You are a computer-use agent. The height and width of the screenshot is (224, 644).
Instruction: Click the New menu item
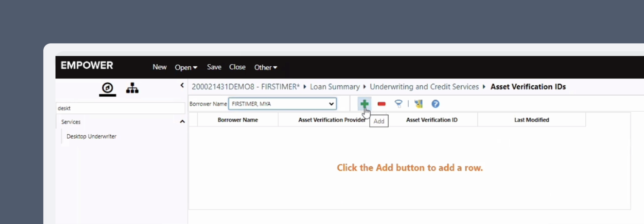159,67
